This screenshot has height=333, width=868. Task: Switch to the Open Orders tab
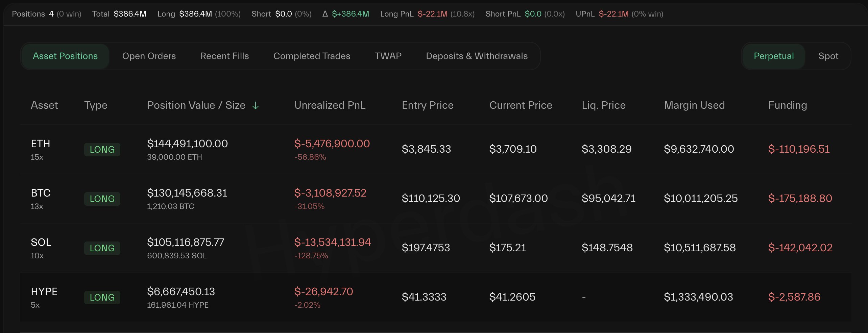point(149,56)
